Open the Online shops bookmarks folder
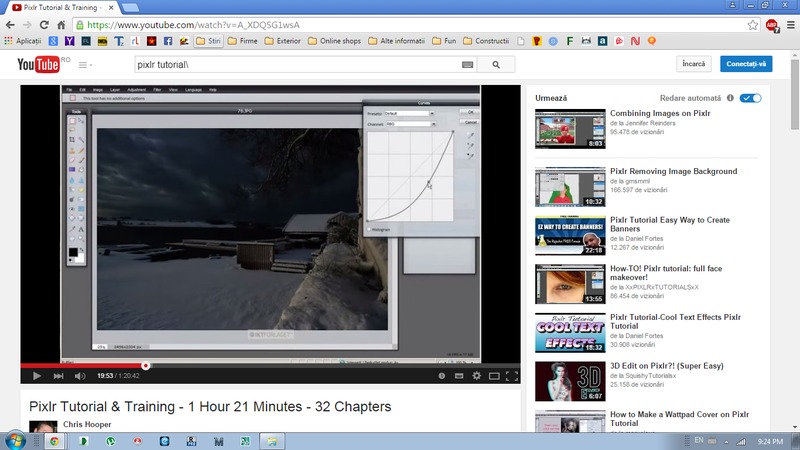Screen dimensions: 800x450 coord(335,41)
